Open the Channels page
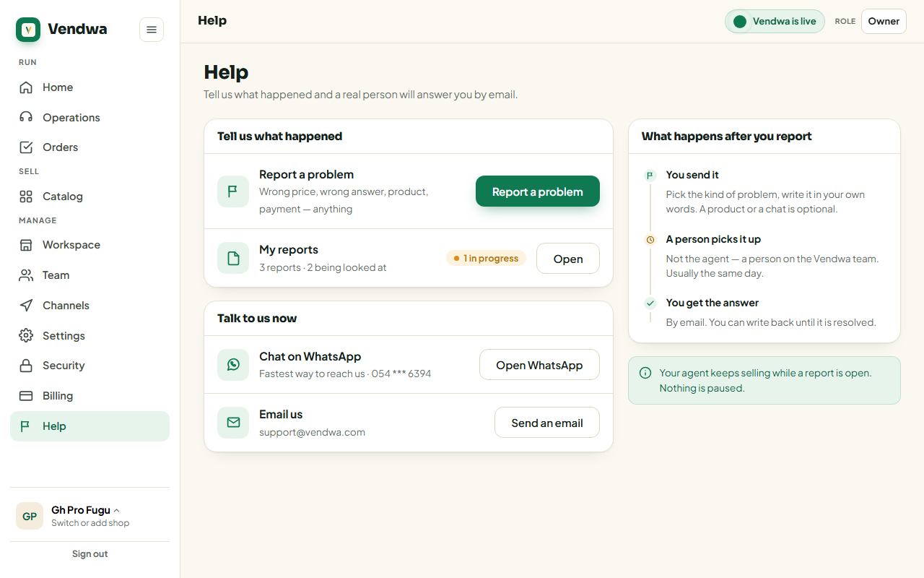 click(x=90, y=306)
